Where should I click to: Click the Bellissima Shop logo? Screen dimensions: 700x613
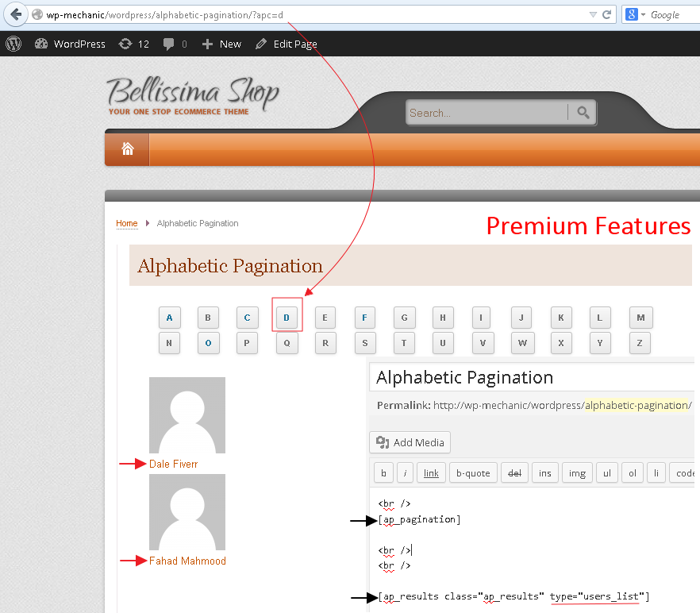192,95
